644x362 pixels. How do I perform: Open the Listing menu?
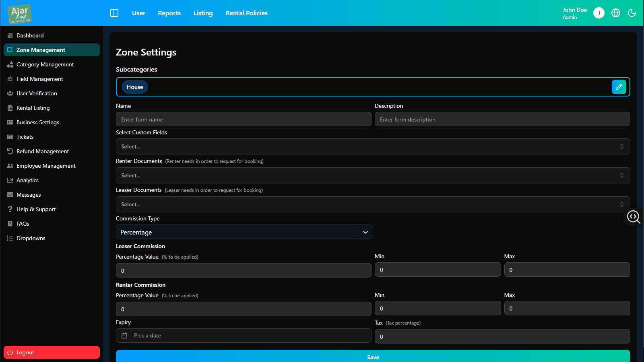tap(203, 13)
